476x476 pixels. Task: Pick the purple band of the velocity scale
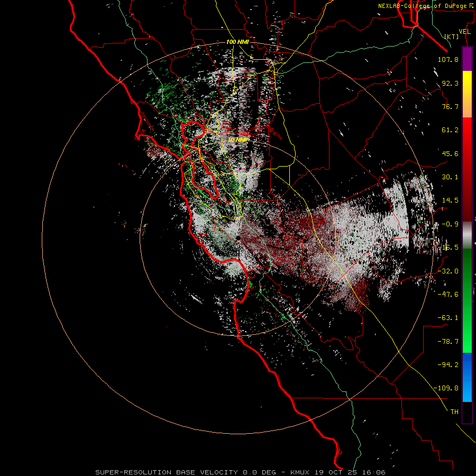pos(467,59)
